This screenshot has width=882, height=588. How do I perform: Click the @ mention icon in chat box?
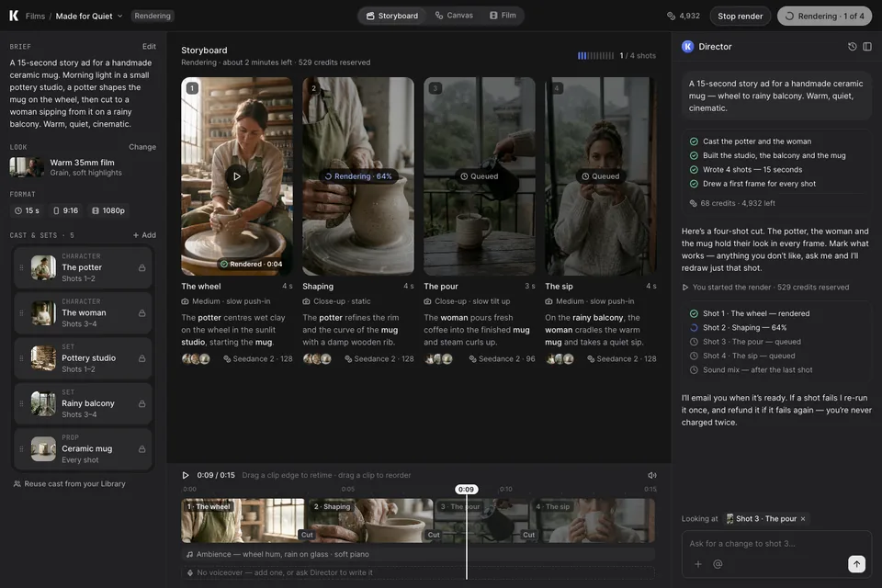[718, 564]
